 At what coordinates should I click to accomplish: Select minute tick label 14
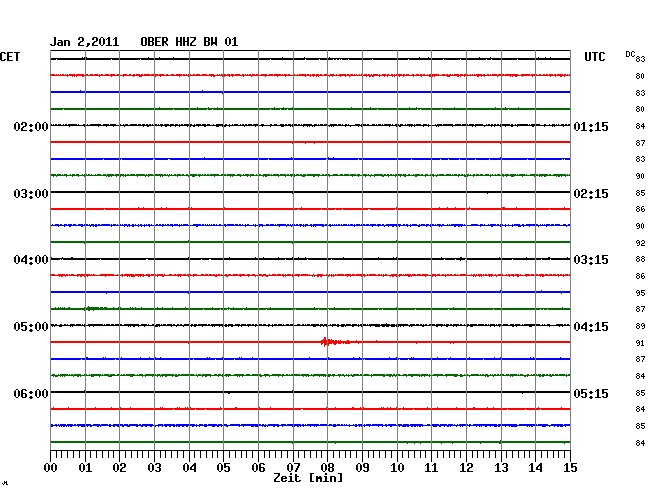535,468
